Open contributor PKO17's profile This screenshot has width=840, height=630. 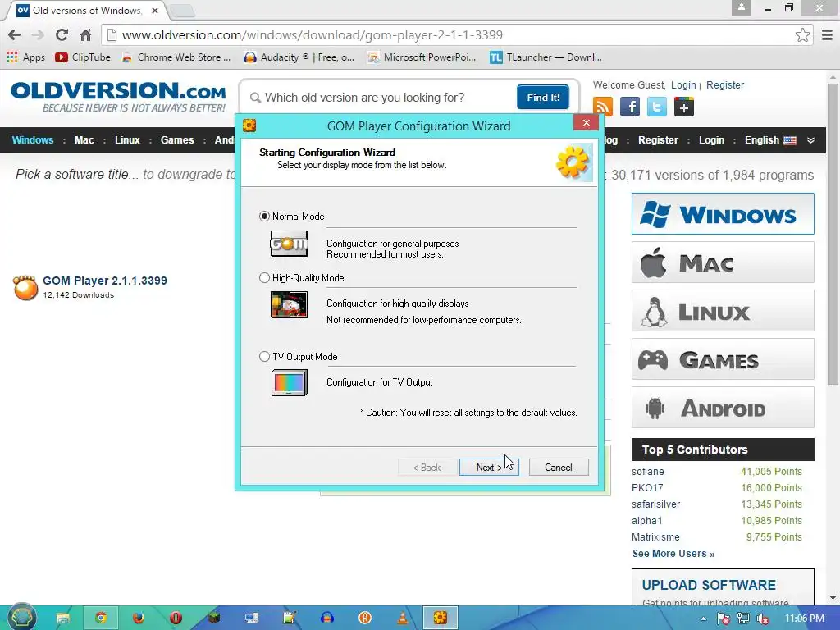point(647,488)
